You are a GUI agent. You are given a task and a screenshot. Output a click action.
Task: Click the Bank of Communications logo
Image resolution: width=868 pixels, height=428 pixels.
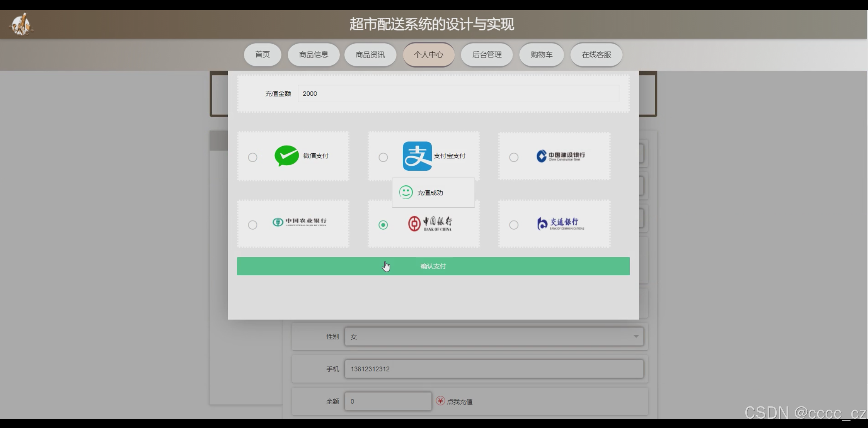561,223
